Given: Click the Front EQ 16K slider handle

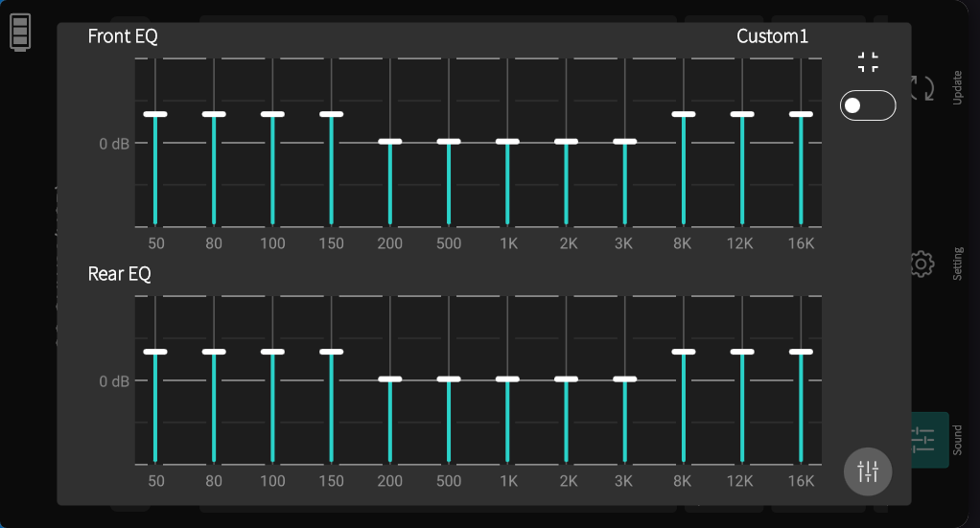Looking at the screenshot, I should [801, 114].
